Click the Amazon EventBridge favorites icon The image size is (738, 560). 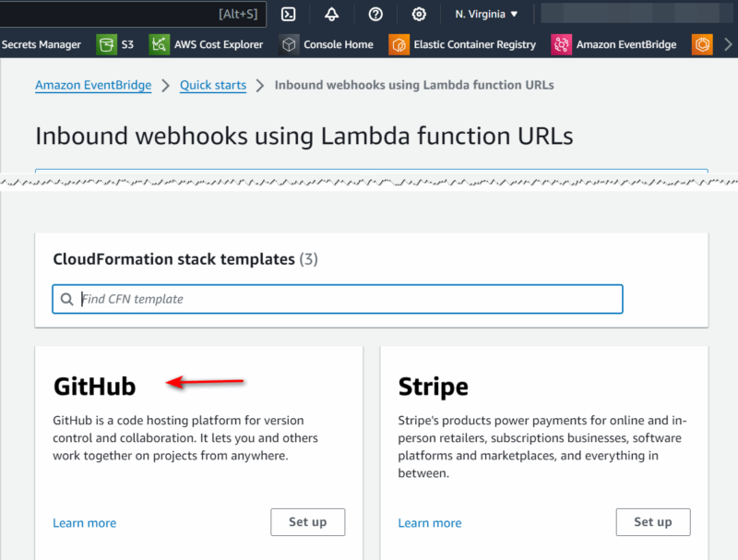[561, 44]
